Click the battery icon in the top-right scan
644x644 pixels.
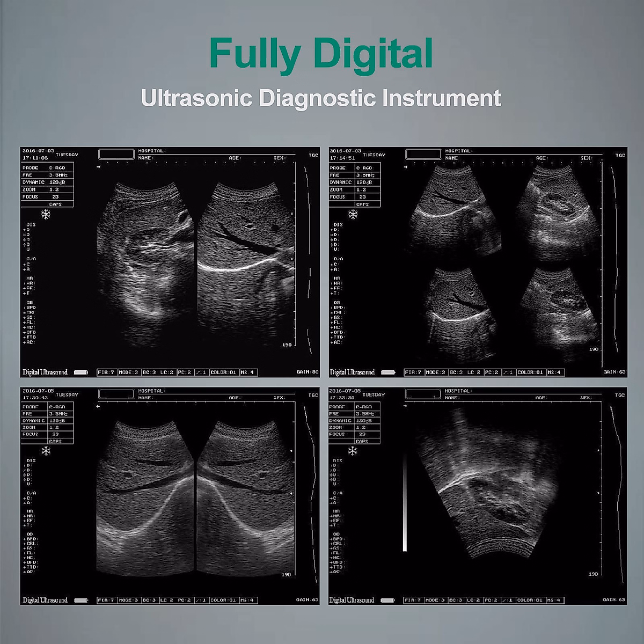pyautogui.click(x=388, y=372)
